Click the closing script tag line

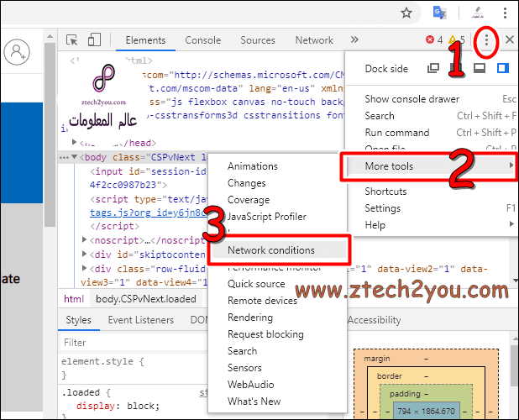coord(114,226)
